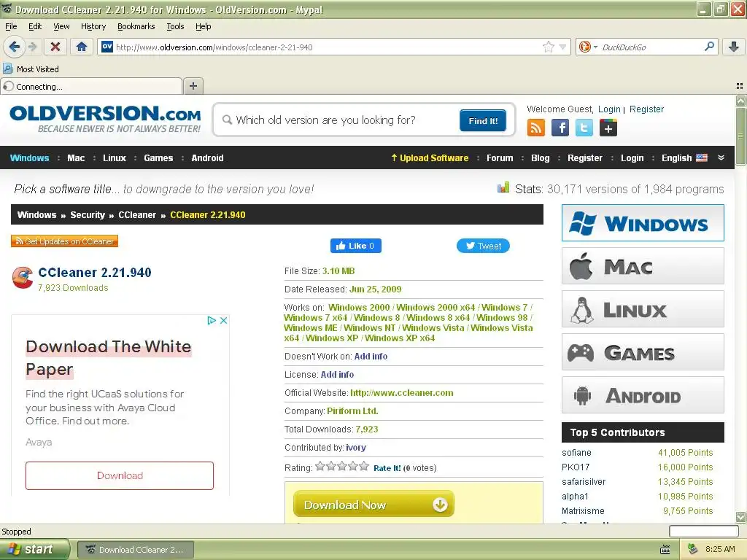This screenshot has height=560, width=747.
Task: Click the stats bar chart icon
Action: 503,187
